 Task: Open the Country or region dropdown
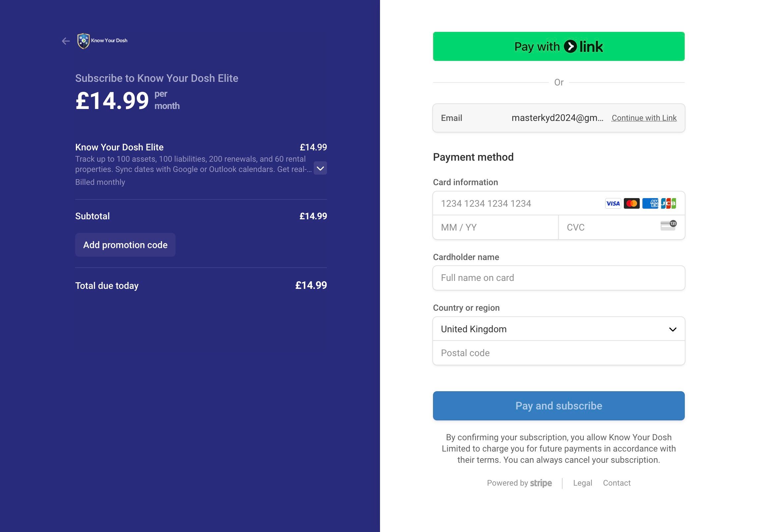559,329
